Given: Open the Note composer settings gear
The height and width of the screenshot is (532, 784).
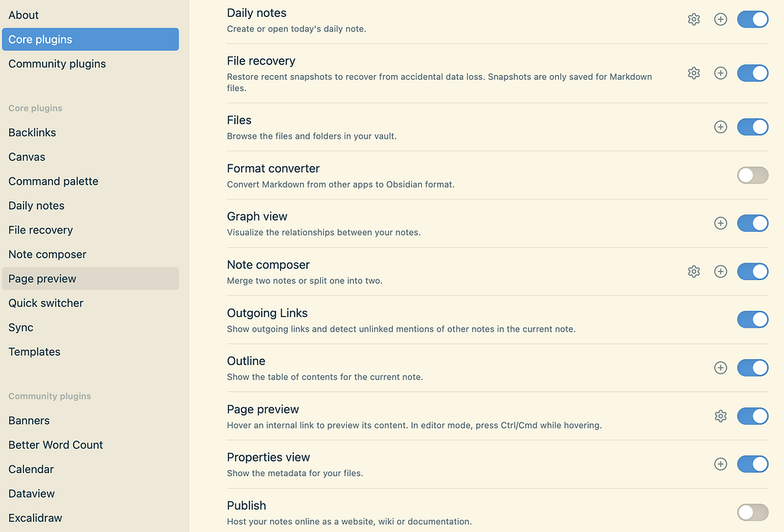Looking at the screenshot, I should click(694, 271).
